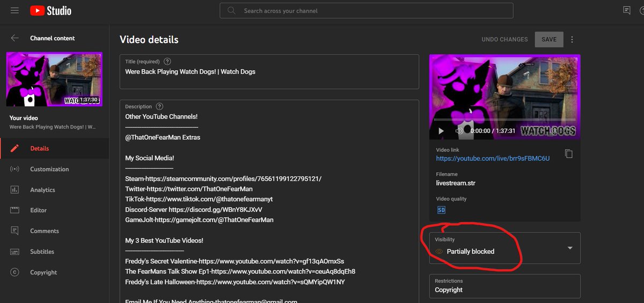This screenshot has width=644, height=303.
Task: Click the search magnifier icon
Action: coord(231,10)
